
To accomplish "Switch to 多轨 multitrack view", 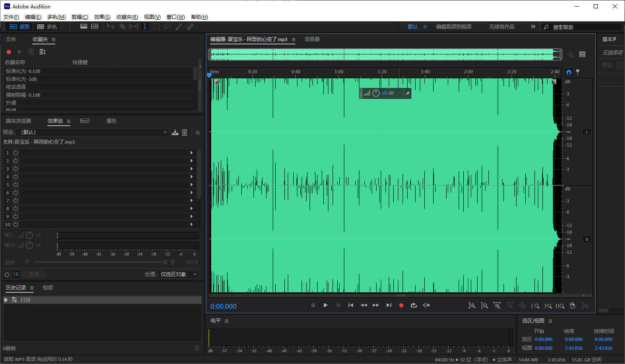I will pos(47,26).
